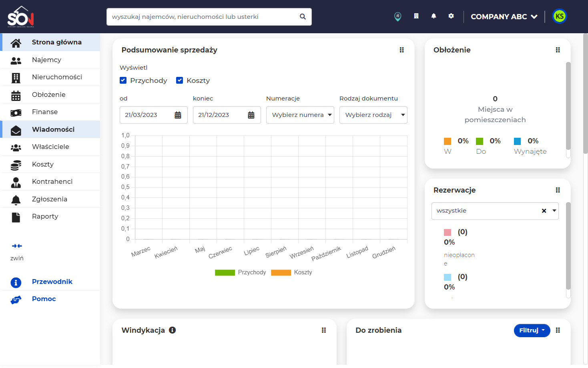Click the home icon beside Strona główna
The width and height of the screenshot is (588, 368).
point(16,42)
